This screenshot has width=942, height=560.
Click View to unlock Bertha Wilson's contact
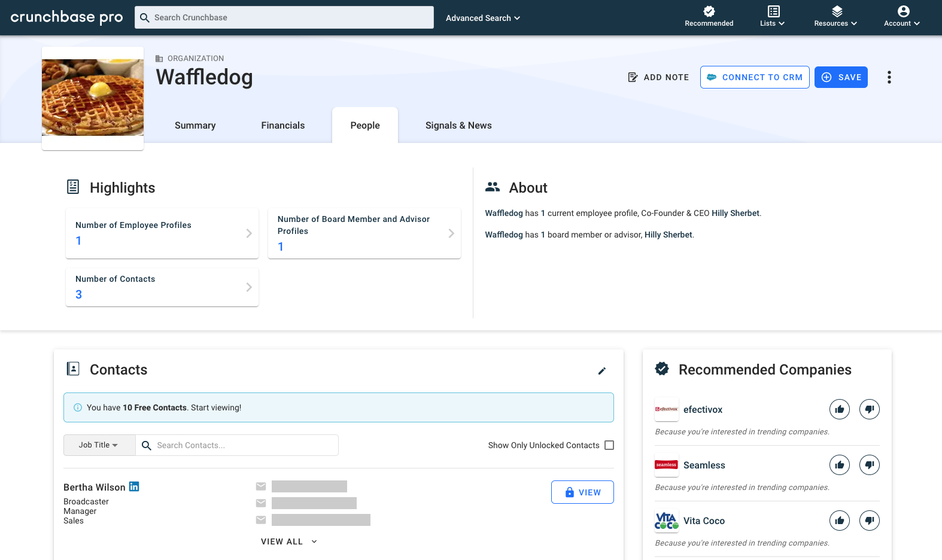point(582,492)
